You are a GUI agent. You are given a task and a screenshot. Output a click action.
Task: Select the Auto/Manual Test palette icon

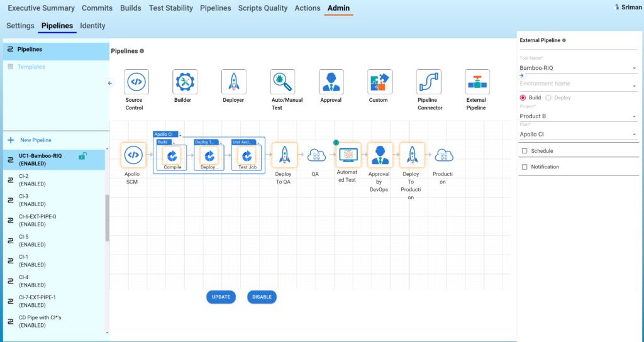[x=282, y=82]
